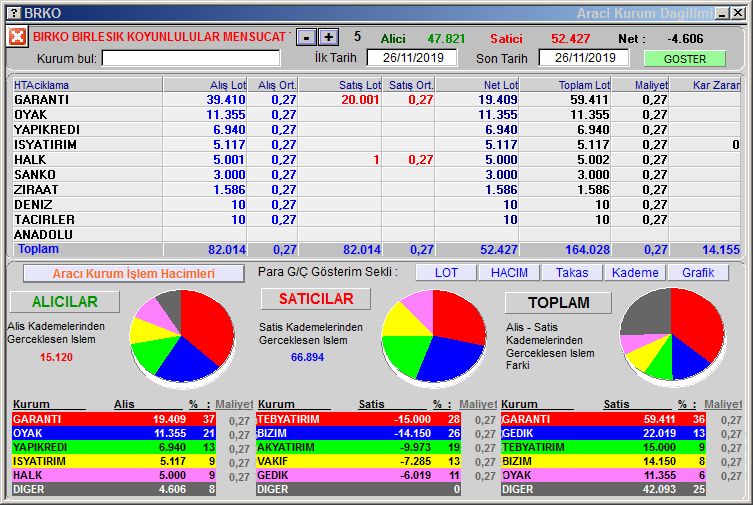Click OYAK 11.355 row in total list

point(603,475)
